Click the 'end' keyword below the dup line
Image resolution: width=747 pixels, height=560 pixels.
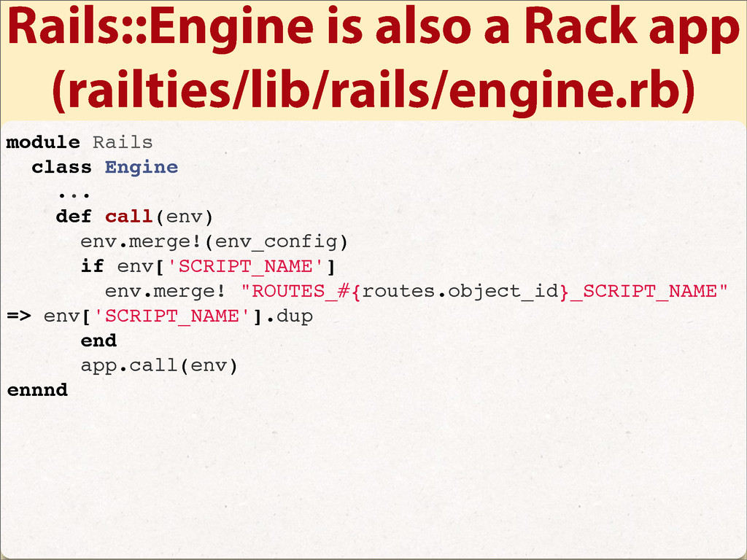click(98, 341)
